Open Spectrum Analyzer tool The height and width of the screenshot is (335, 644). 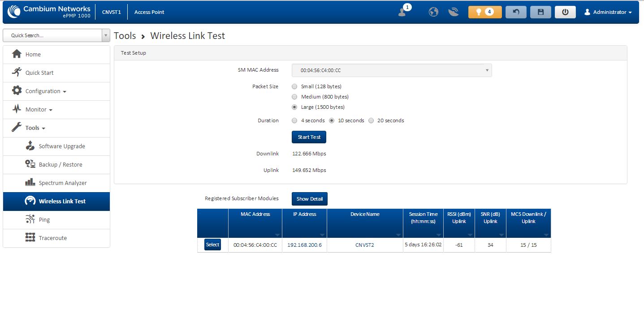[56, 183]
